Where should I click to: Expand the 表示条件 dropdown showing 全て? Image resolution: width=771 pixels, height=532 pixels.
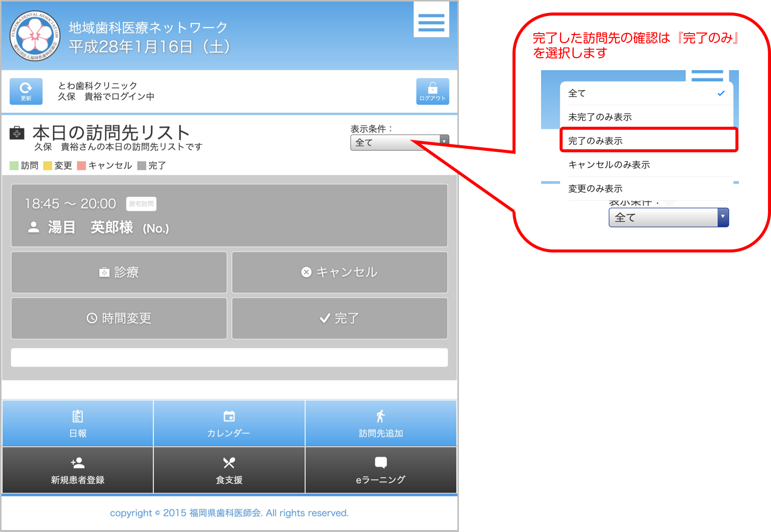[399, 143]
